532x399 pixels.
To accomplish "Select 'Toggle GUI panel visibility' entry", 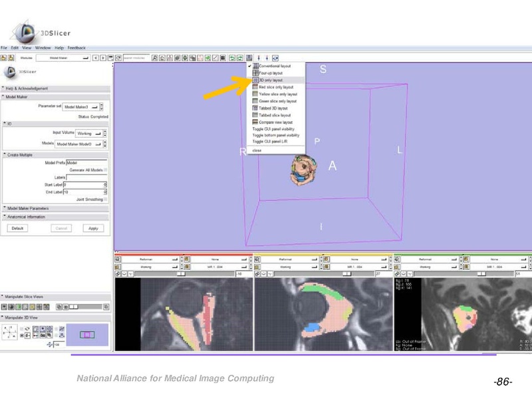I will tap(275, 129).
